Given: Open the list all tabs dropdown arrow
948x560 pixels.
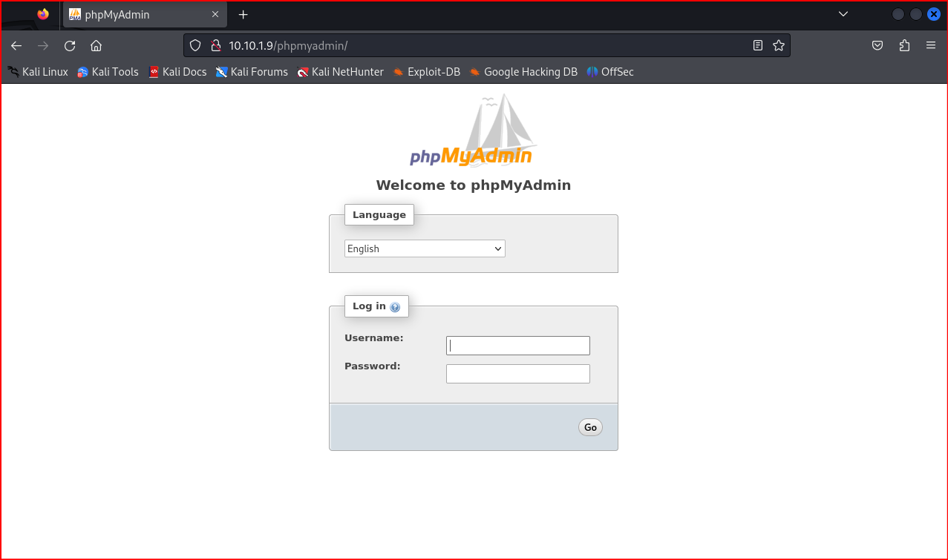Looking at the screenshot, I should pos(843,14).
